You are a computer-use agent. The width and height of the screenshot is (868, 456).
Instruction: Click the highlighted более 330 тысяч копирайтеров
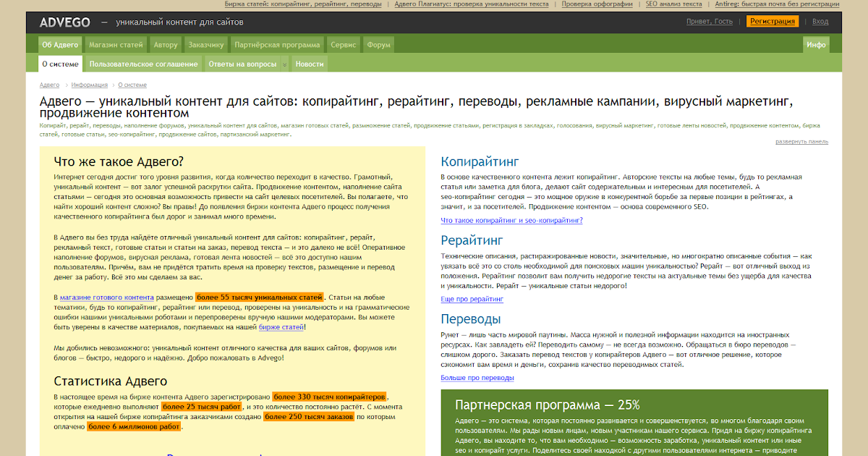click(x=330, y=397)
